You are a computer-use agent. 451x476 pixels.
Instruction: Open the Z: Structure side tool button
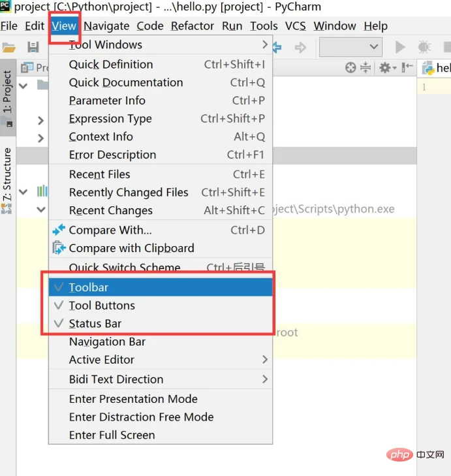click(7, 180)
